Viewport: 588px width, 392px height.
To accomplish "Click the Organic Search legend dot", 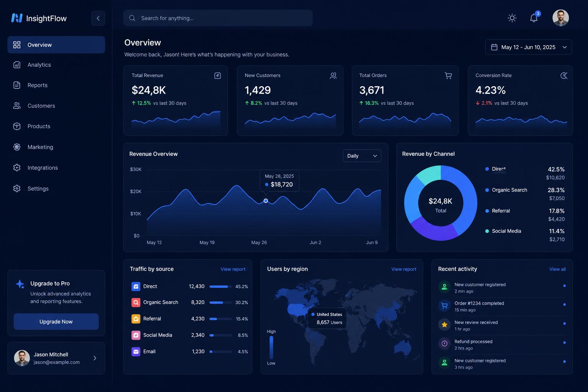I will [487, 190].
